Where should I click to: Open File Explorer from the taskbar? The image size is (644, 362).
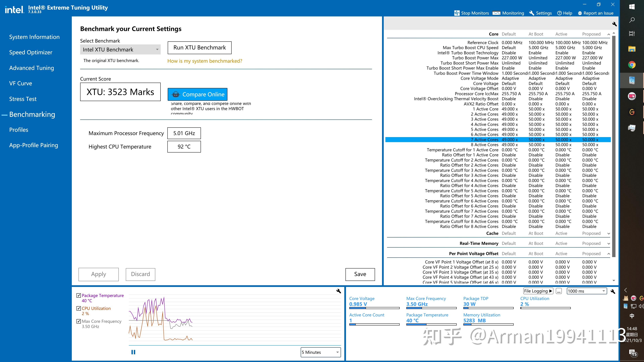tap(632, 49)
